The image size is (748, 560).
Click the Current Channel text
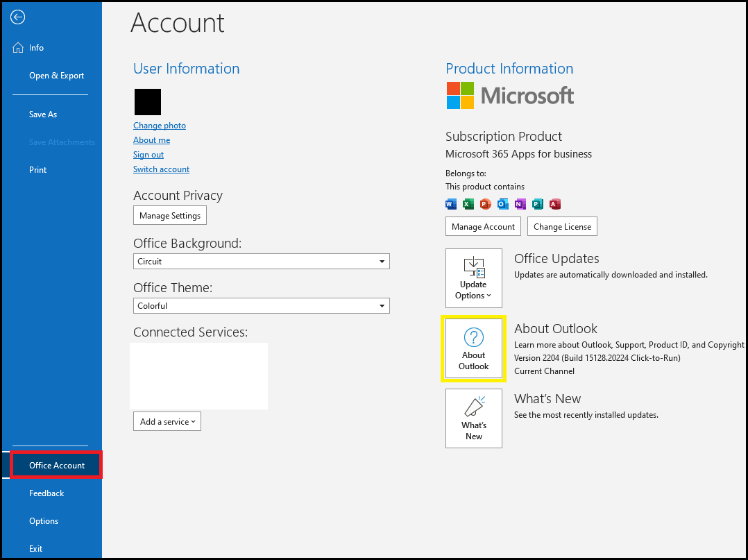[x=544, y=371]
